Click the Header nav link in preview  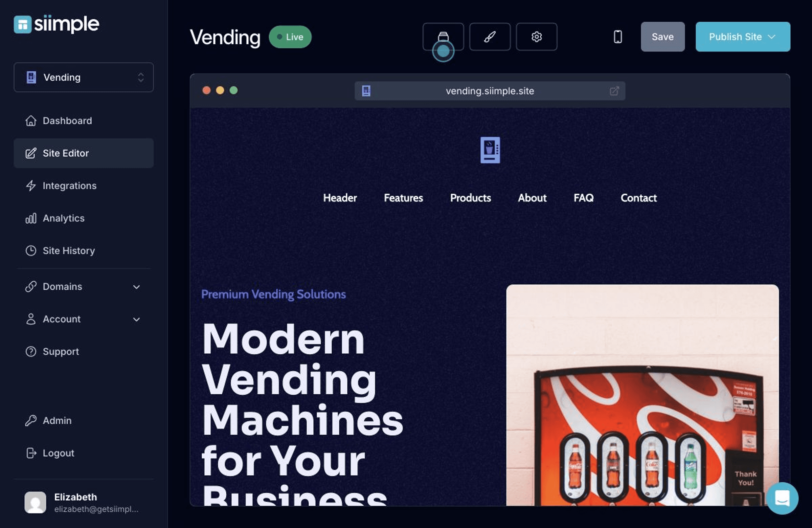(340, 198)
